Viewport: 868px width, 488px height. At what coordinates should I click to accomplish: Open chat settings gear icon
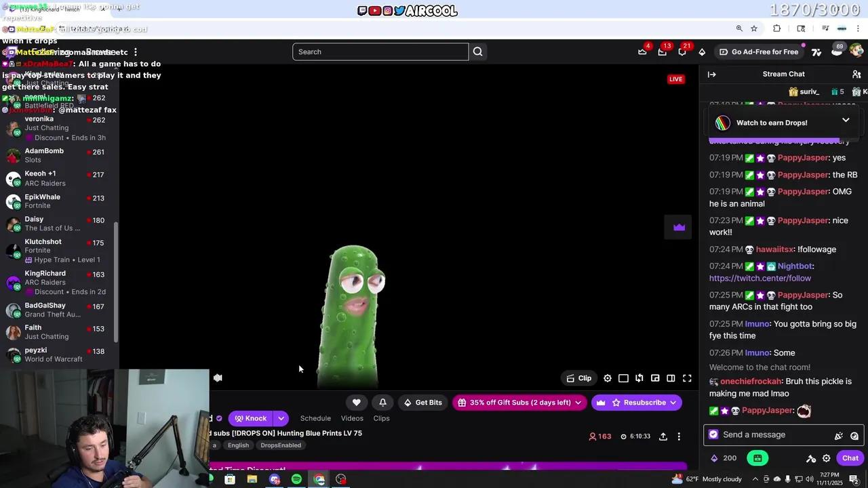tap(826, 459)
